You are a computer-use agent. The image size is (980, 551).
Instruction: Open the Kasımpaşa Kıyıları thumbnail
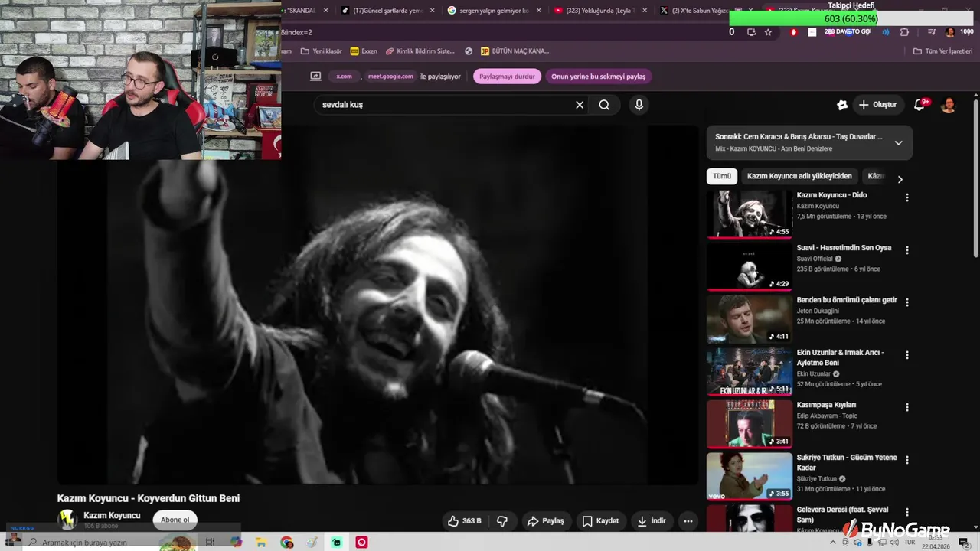tap(750, 423)
